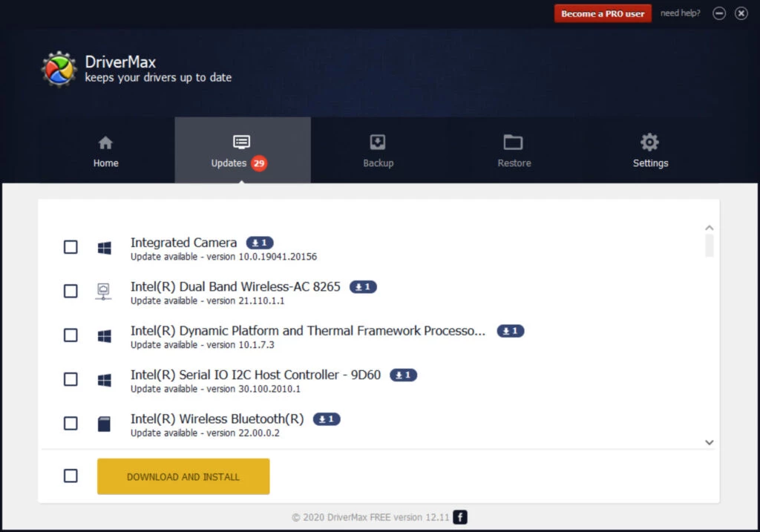This screenshot has height=532, width=760.
Task: Open the Settings tab
Action: (650, 151)
